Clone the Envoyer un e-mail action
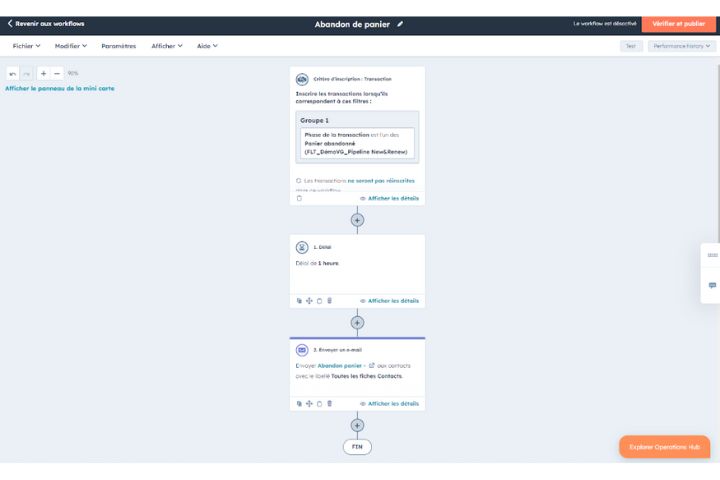720x480 pixels. pyautogui.click(x=299, y=404)
